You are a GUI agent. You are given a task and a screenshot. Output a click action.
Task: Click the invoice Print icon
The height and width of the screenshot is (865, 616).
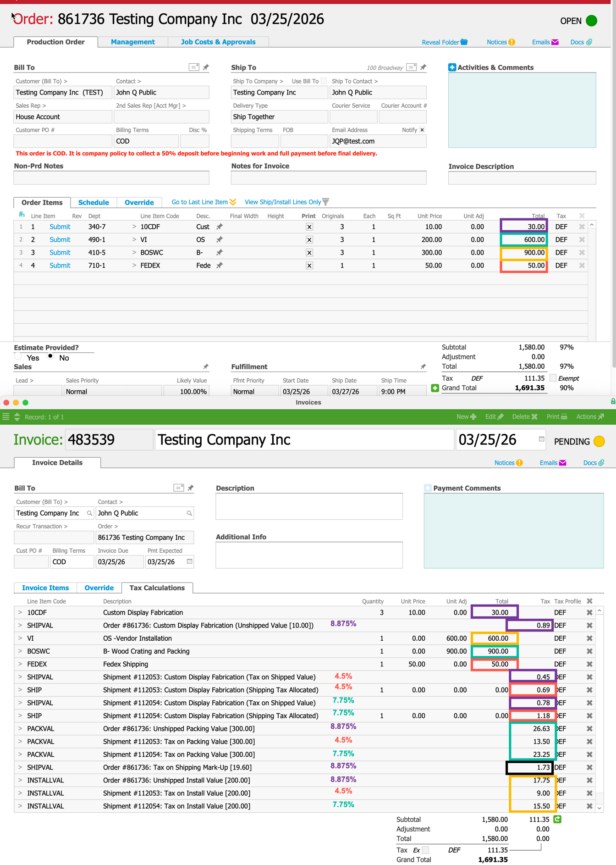point(564,416)
